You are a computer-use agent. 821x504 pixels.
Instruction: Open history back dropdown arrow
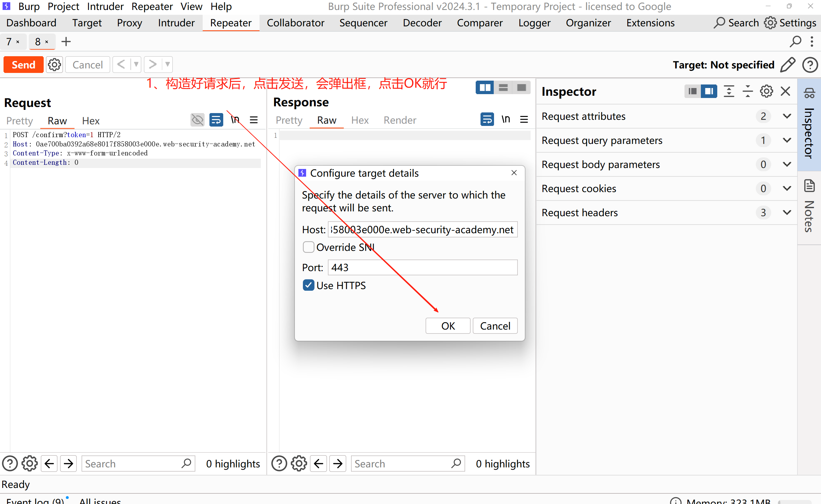(x=136, y=64)
